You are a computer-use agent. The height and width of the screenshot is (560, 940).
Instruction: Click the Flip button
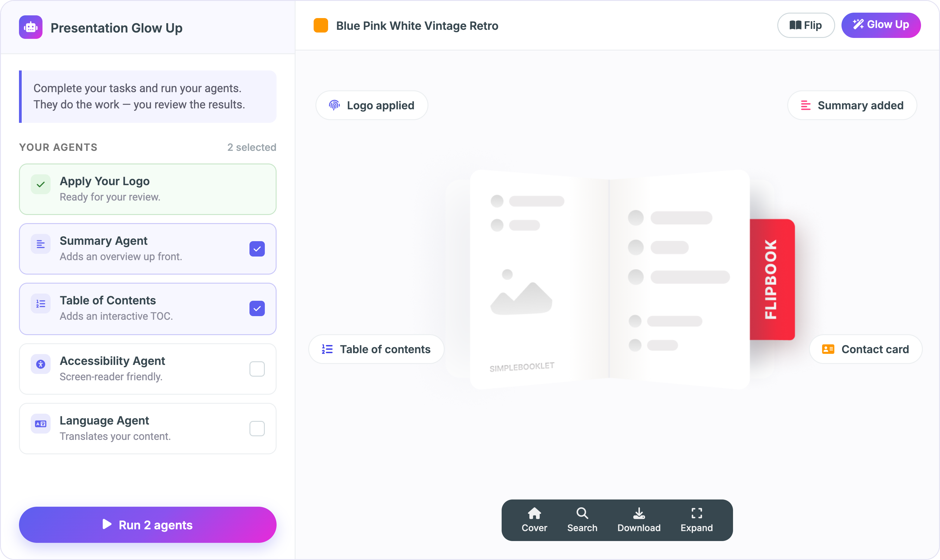[806, 25]
